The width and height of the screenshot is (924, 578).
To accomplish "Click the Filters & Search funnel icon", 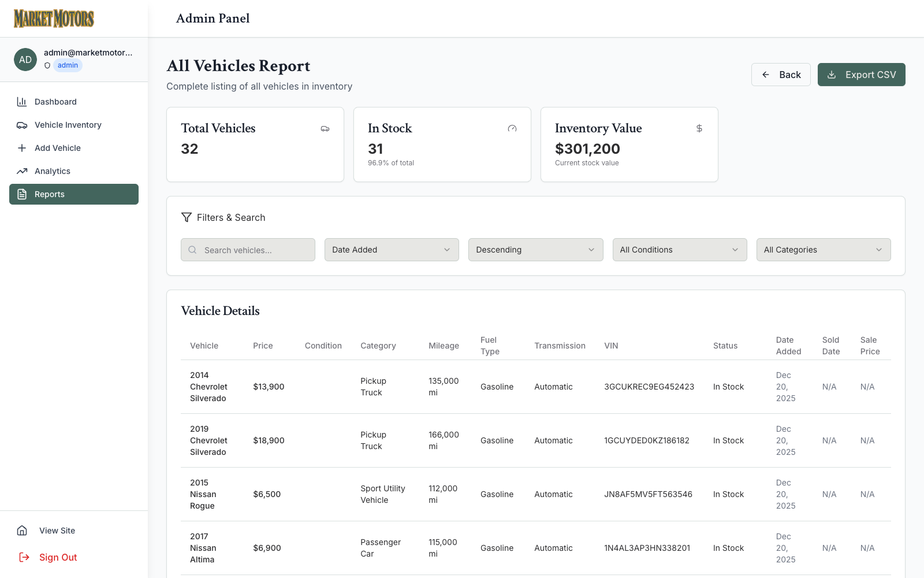I will (x=187, y=217).
